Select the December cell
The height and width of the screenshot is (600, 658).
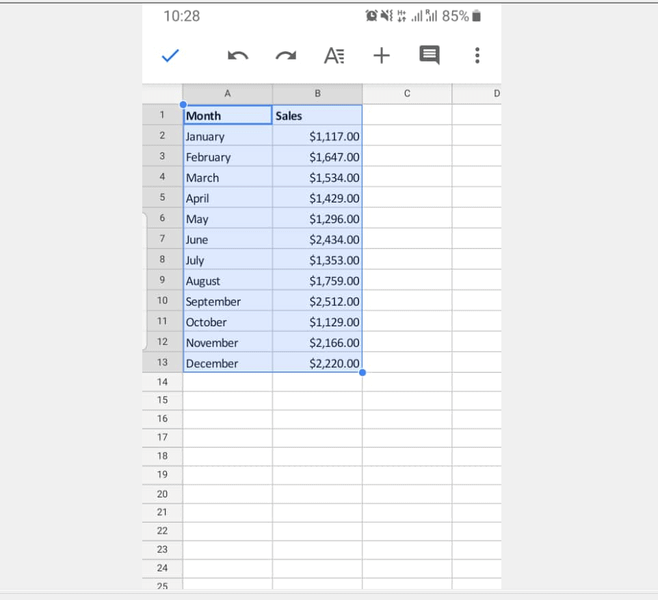point(227,362)
